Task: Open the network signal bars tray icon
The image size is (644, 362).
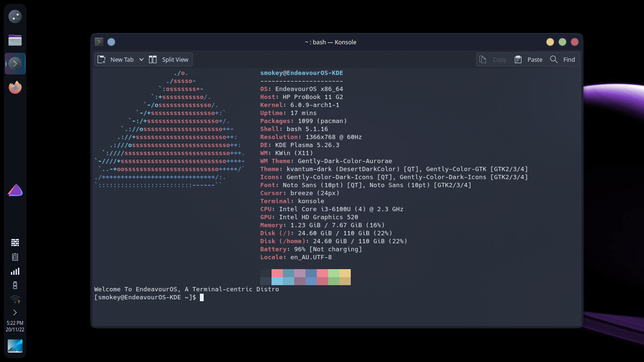Action: (x=15, y=271)
